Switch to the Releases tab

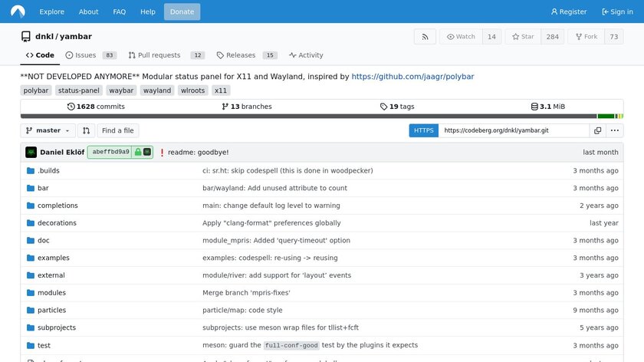click(x=247, y=55)
